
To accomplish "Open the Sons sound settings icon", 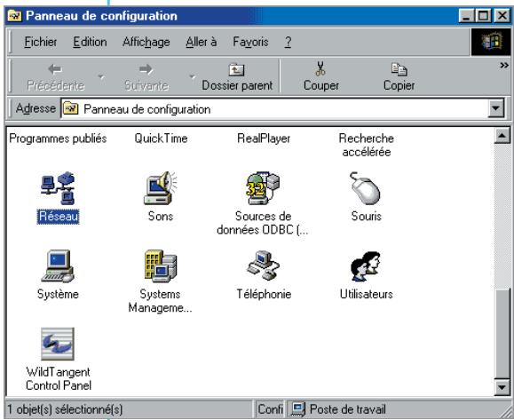I will coord(161,188).
